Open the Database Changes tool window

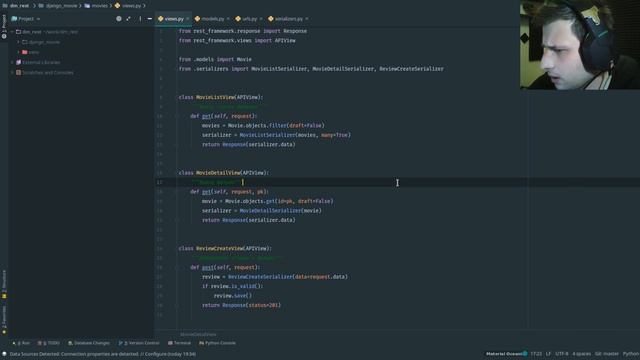click(x=89, y=343)
